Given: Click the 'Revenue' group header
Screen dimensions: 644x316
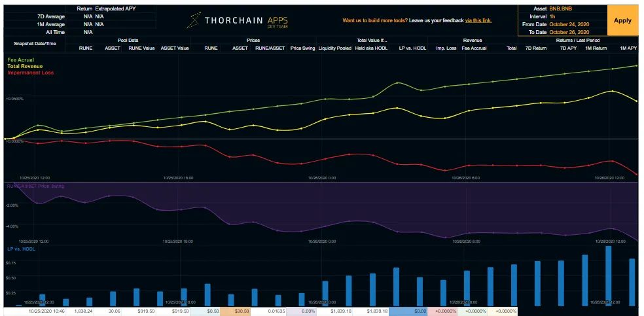Looking at the screenshot, I should coord(473,40).
